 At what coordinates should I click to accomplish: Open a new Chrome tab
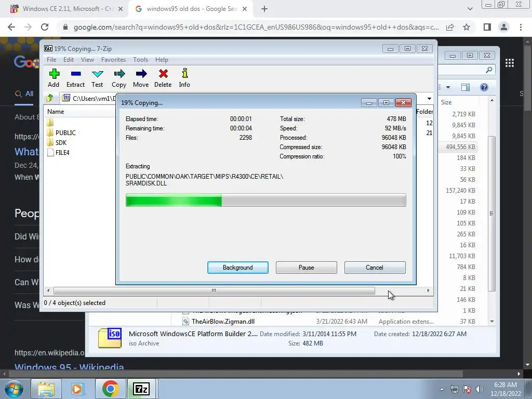264,9
